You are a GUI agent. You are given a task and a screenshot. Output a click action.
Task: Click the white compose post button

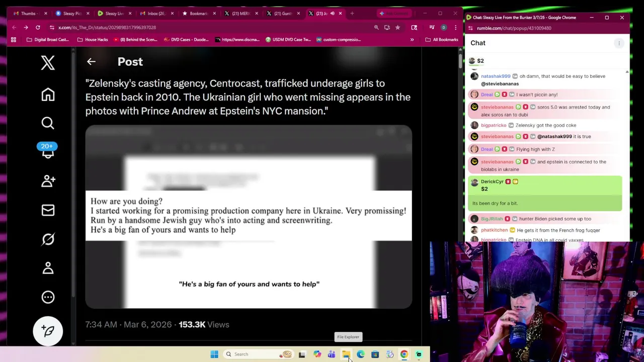pyautogui.click(x=48, y=331)
